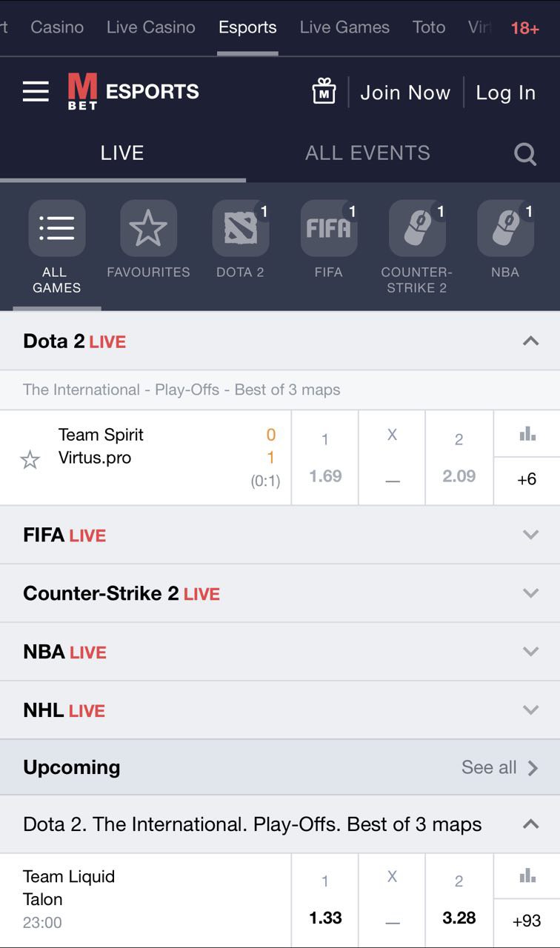Viewport: 560px width, 948px height.
Task: Expand the Counter-Strike 2 live section
Action: tap(530, 593)
